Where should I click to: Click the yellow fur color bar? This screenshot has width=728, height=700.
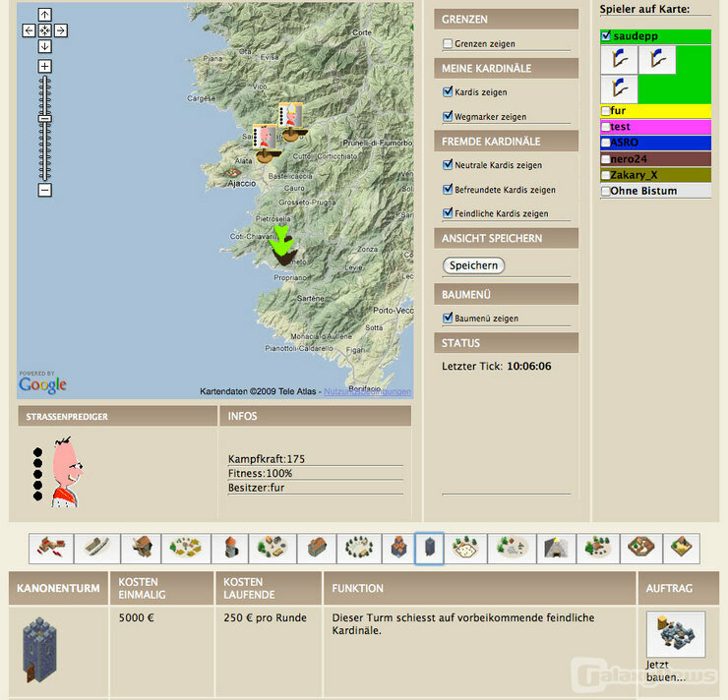pyautogui.click(x=655, y=111)
